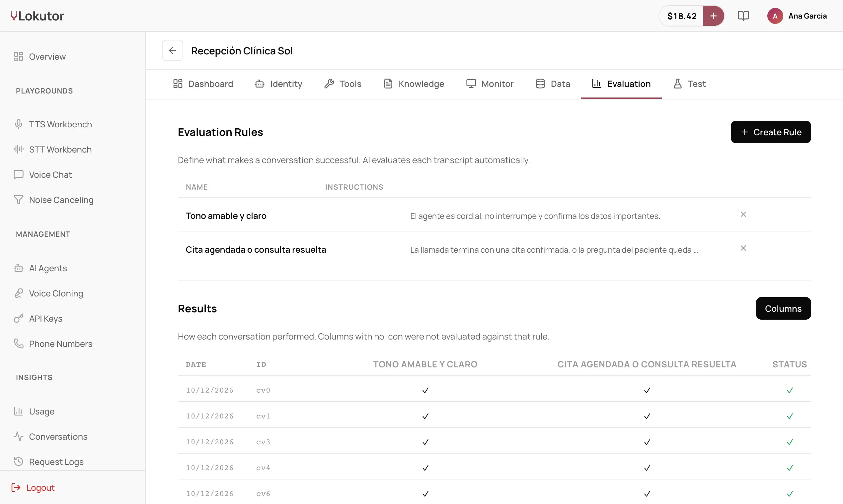Delete the Tono amable y claro rule
The width and height of the screenshot is (843, 504).
(743, 214)
